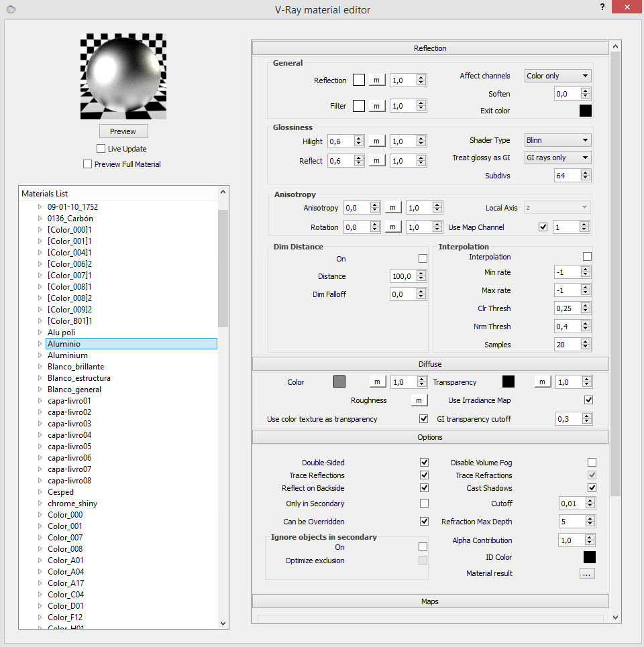Open the Diffuse Transparency 'm' map button

click(542, 382)
